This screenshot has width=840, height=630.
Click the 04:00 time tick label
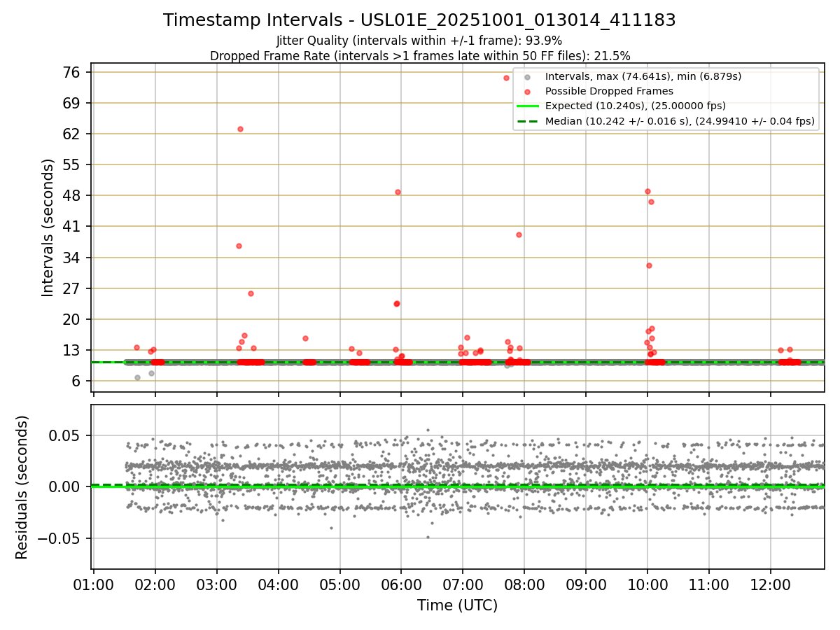(x=279, y=584)
